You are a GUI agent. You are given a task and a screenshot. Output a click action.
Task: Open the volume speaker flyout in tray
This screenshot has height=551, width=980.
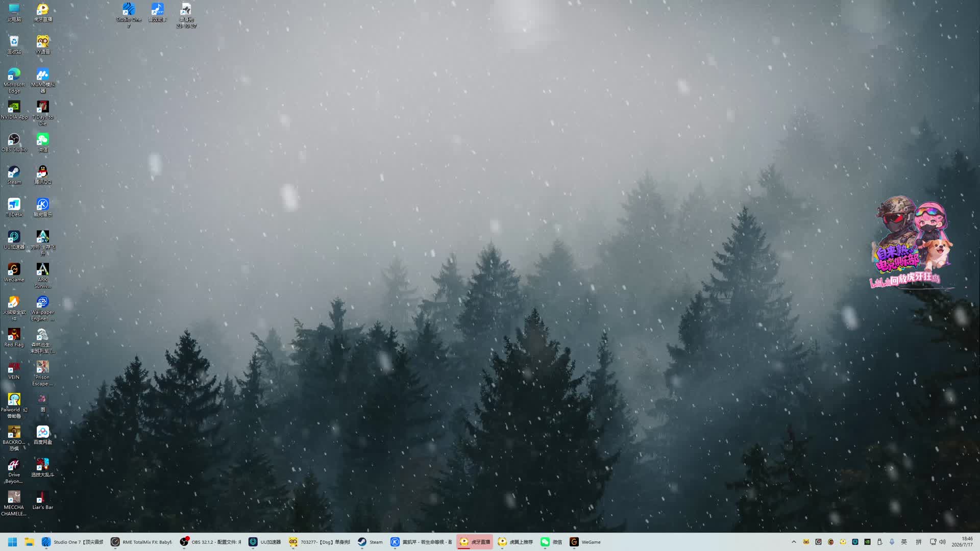click(x=942, y=542)
